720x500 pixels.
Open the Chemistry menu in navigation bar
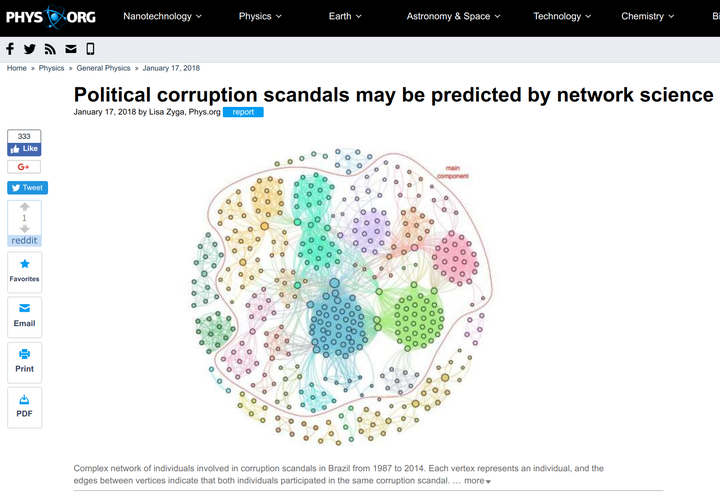[647, 17]
